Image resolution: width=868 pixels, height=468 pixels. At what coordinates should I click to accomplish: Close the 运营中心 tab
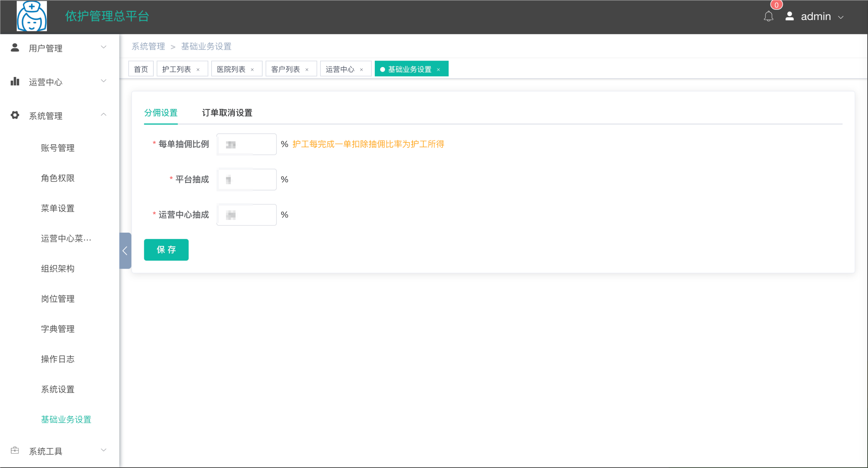click(x=362, y=69)
